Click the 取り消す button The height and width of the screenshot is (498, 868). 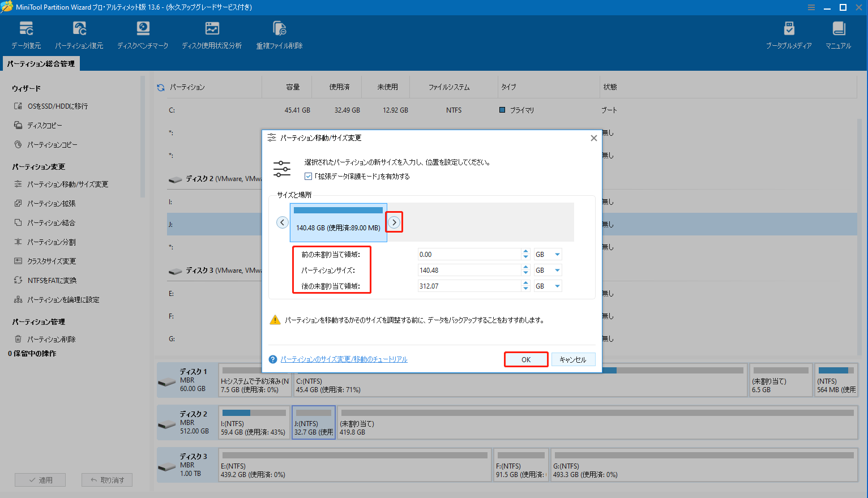107,480
